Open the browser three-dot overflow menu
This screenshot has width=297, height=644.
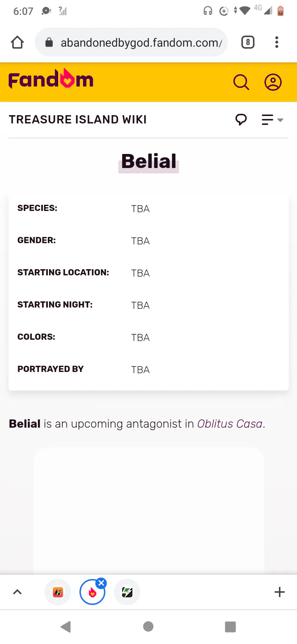click(x=276, y=42)
